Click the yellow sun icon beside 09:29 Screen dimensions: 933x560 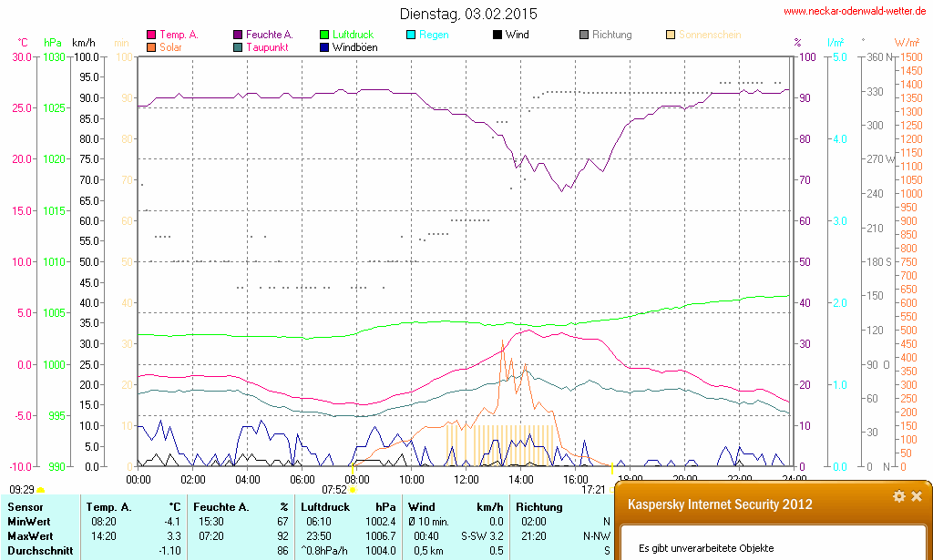(x=41, y=490)
